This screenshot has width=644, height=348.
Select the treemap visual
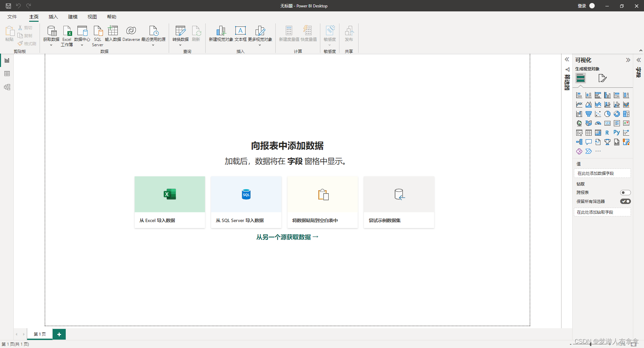[626, 114]
